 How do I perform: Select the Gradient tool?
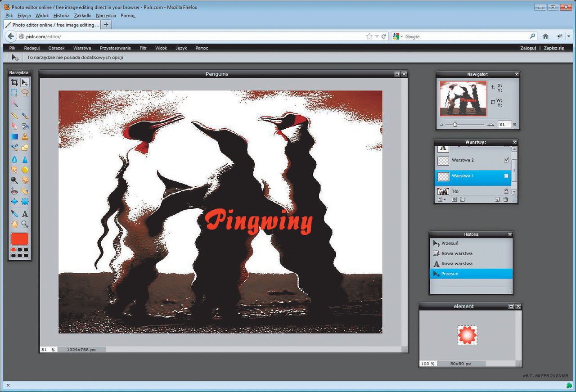(x=14, y=136)
